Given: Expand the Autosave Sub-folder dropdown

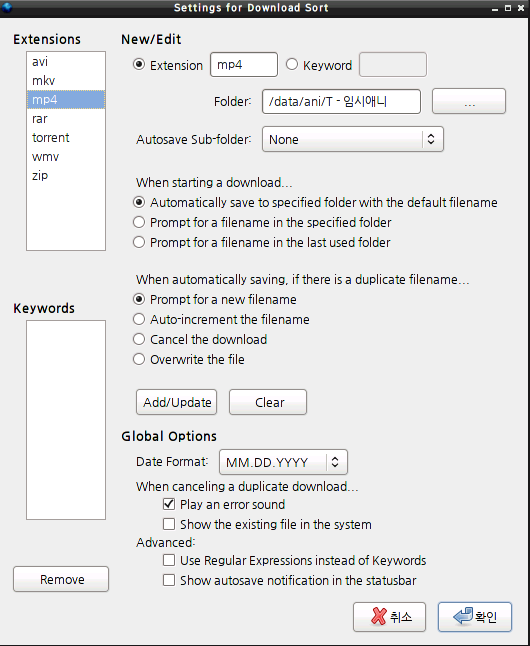Looking at the screenshot, I should coord(353,139).
